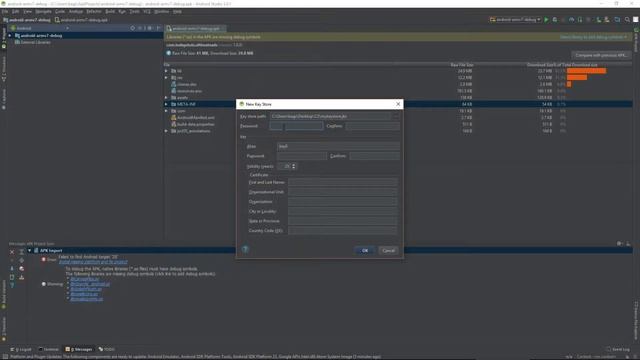640x360 pixels.
Task: Click the Organization field
Action: coord(342,202)
